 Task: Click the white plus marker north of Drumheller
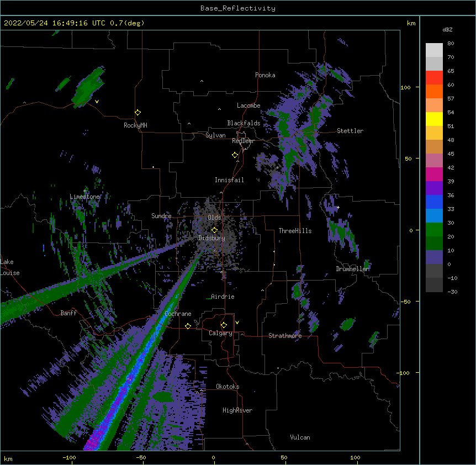click(x=338, y=207)
